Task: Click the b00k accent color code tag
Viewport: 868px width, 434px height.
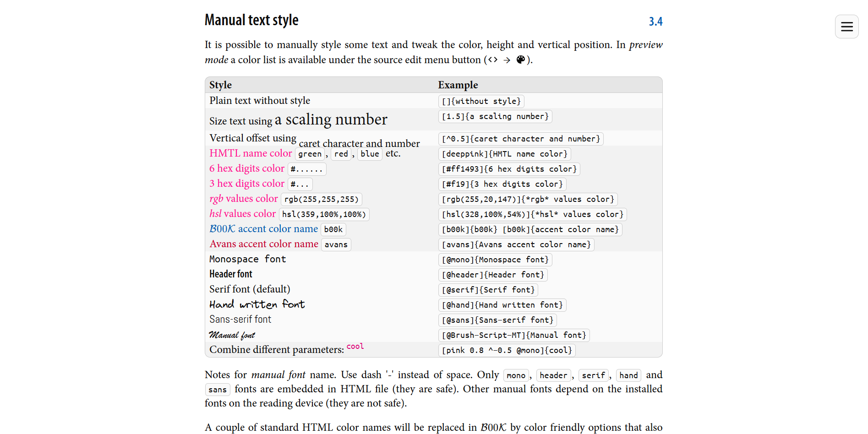Action: (x=333, y=230)
